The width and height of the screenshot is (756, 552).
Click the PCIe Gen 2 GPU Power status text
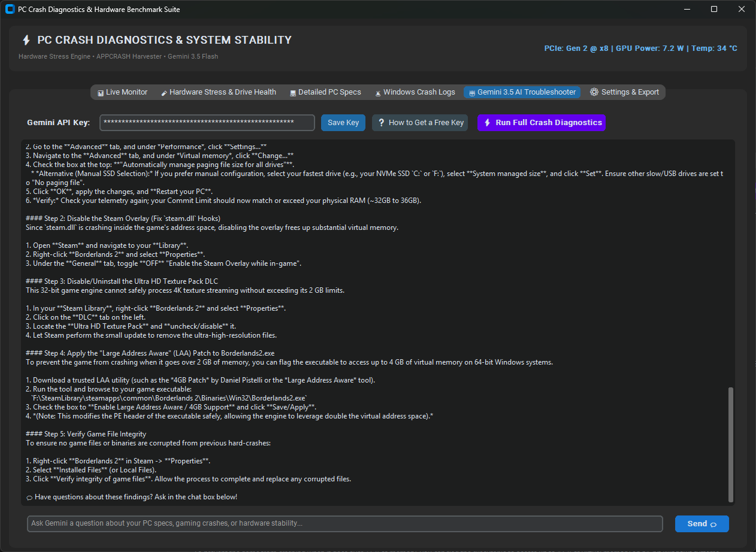coord(640,48)
